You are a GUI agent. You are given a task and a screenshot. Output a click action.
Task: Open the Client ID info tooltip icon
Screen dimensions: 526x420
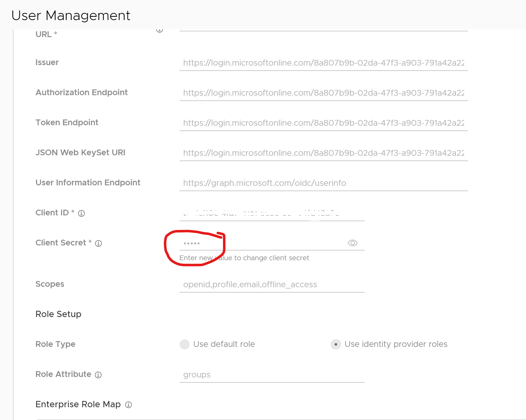click(x=82, y=214)
